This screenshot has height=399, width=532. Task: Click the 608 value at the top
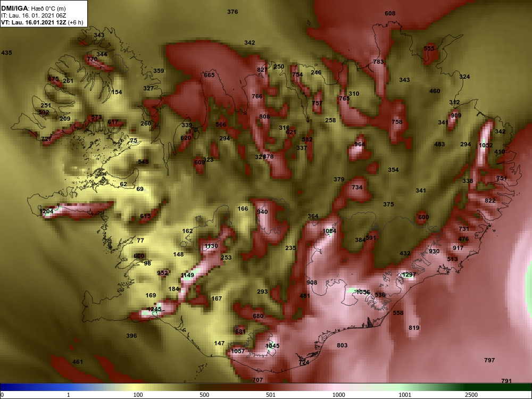[x=390, y=13]
